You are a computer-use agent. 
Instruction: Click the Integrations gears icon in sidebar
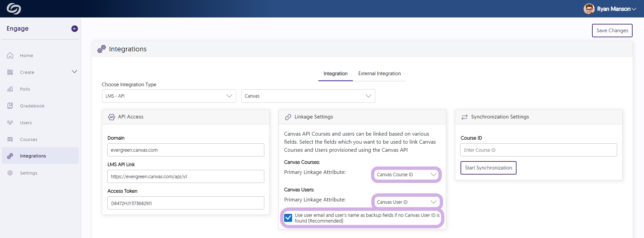(x=10, y=156)
